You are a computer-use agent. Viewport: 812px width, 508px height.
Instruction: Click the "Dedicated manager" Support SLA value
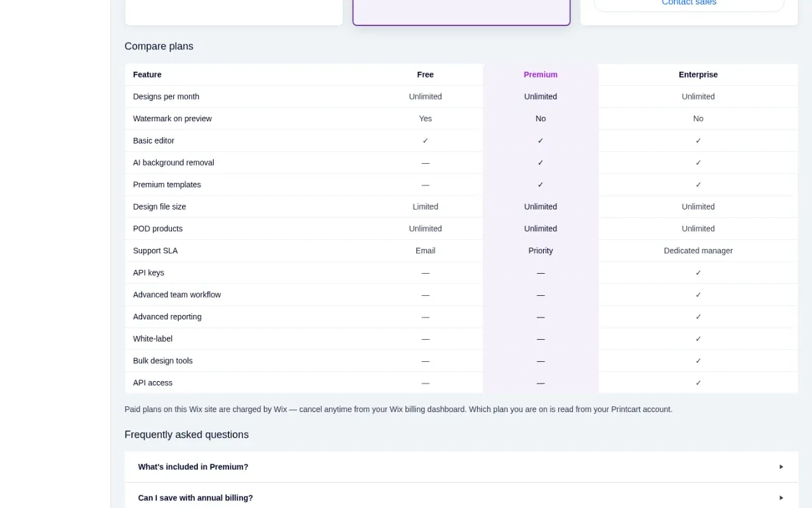tap(698, 251)
